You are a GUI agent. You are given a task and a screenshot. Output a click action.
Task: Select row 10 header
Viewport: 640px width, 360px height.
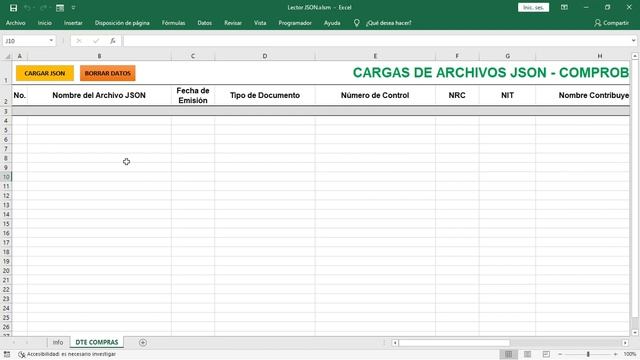pyautogui.click(x=6, y=177)
